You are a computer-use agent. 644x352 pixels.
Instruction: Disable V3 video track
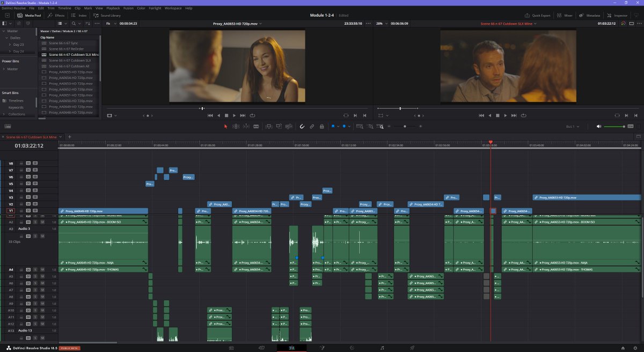pyautogui.click(x=35, y=197)
